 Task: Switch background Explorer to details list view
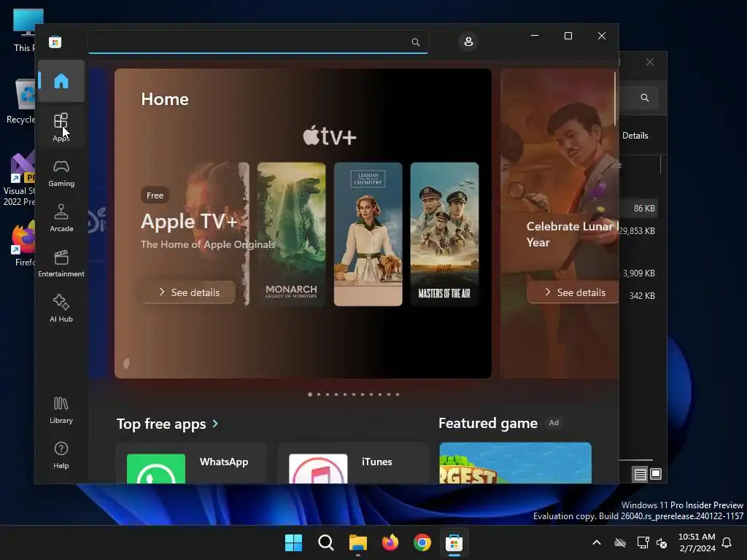click(x=640, y=474)
